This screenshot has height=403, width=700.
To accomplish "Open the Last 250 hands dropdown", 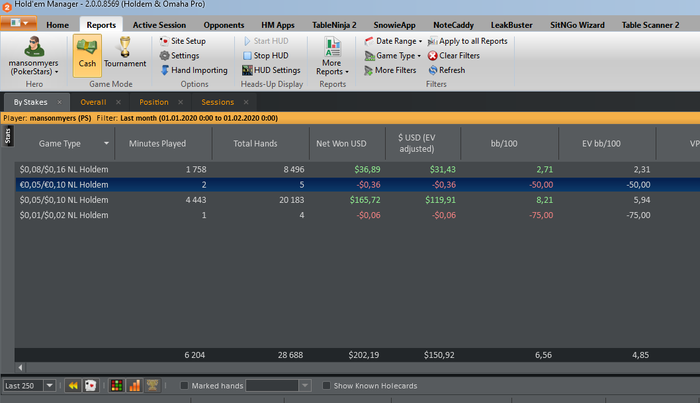I will pyautogui.click(x=50, y=386).
